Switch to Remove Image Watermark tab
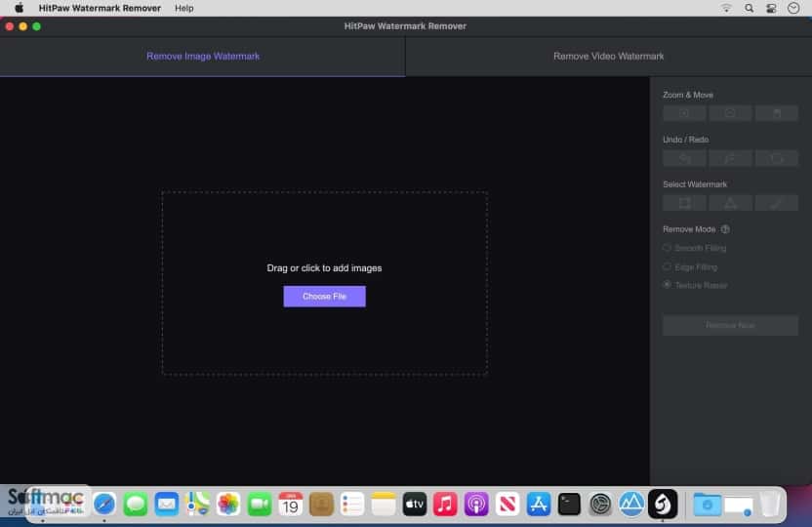 coord(202,57)
